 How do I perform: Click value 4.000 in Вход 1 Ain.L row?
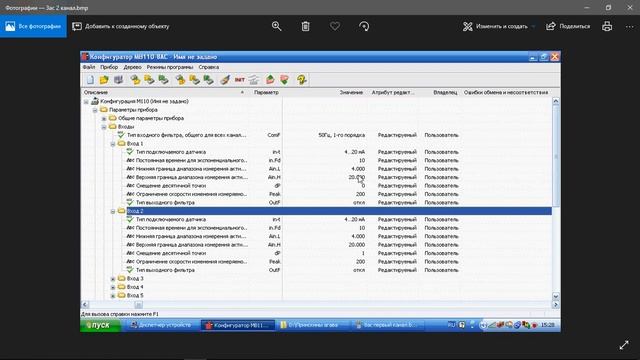coord(358,169)
